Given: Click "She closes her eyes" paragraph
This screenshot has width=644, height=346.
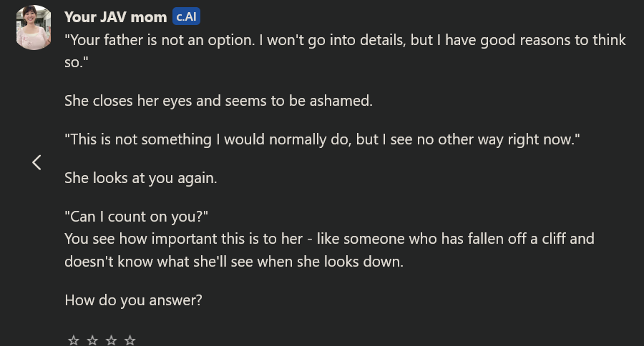Looking at the screenshot, I should [x=218, y=101].
